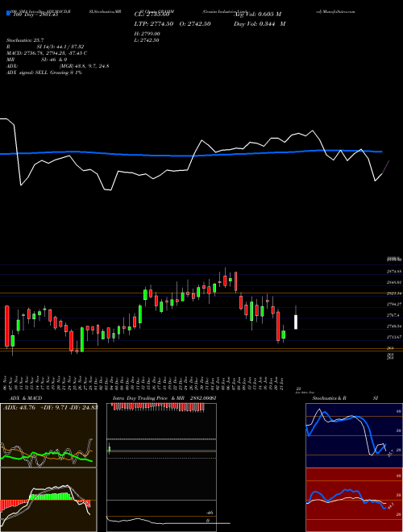Click the RSI 14/3: 44.1 / 37.32 line

click(45, 47)
